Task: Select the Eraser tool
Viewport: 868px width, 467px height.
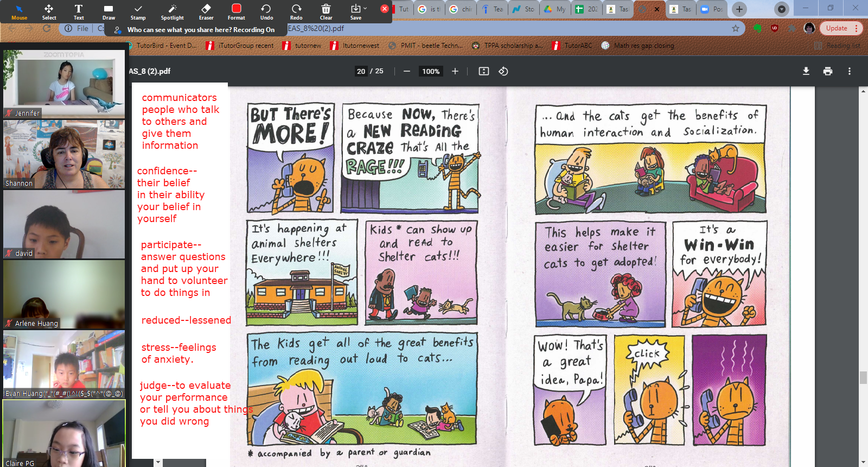Action: point(206,11)
